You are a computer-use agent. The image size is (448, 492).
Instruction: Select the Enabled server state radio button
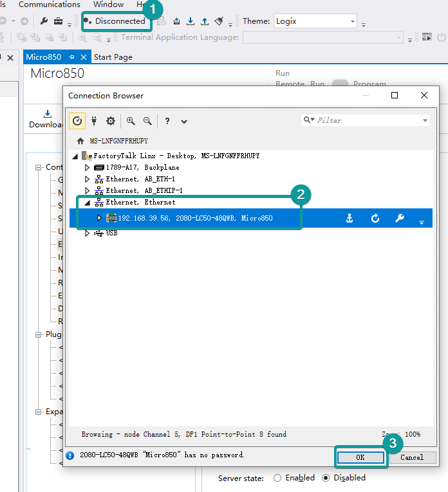pyautogui.click(x=278, y=478)
